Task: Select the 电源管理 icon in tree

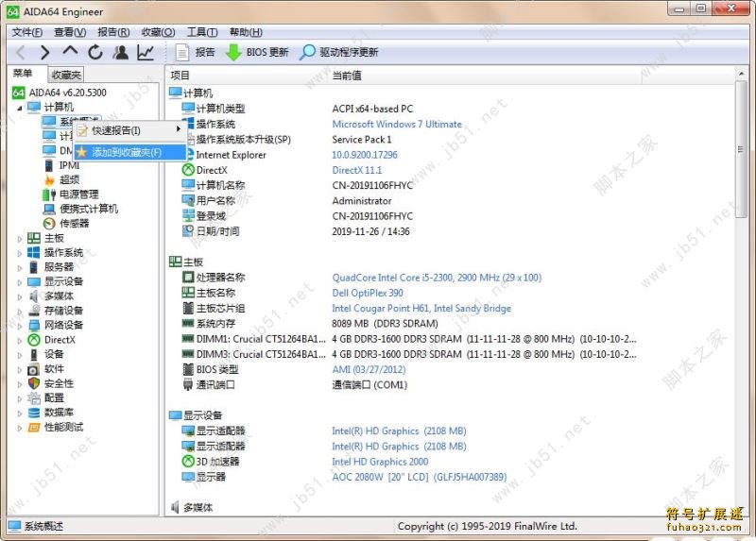Action: tap(49, 194)
